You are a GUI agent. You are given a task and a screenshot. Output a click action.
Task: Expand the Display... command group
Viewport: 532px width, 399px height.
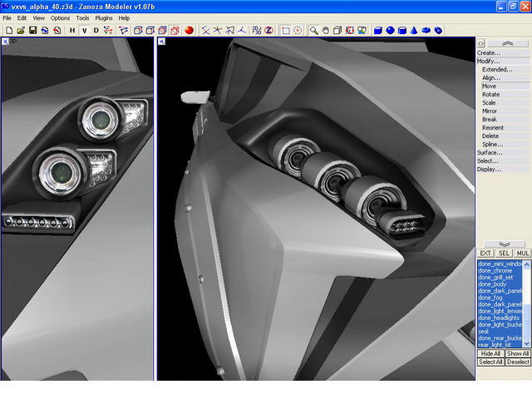[490, 169]
